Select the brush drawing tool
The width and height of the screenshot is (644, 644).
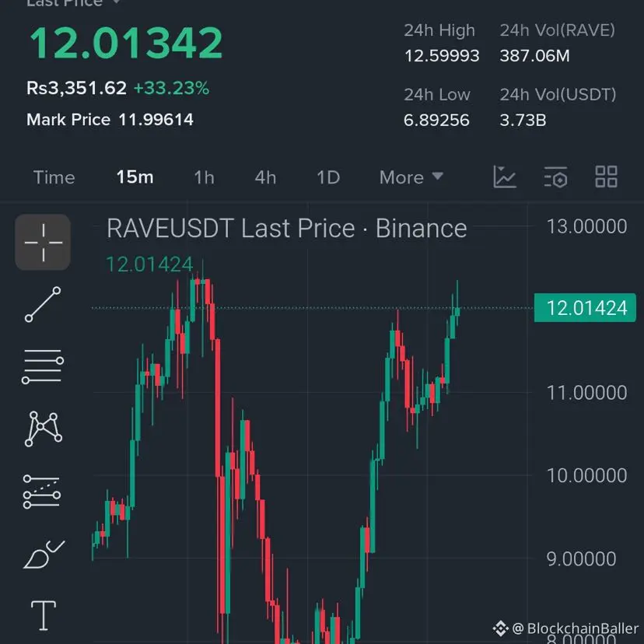point(44,554)
